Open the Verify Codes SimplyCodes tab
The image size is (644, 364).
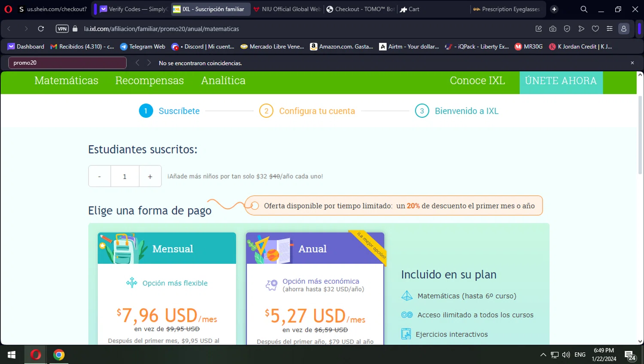point(133,9)
